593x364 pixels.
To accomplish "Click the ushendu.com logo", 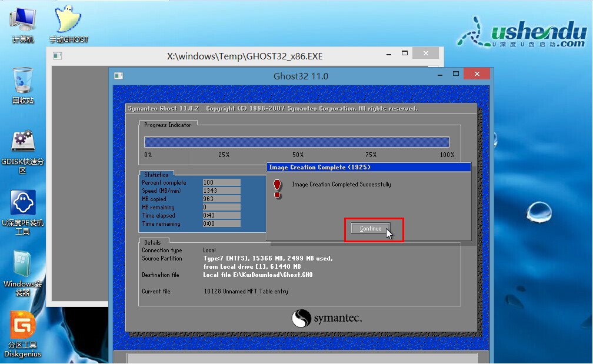I will (x=522, y=34).
